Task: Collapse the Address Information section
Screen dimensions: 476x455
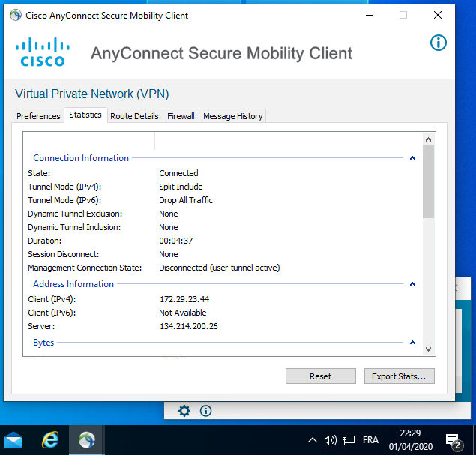Action: point(412,284)
